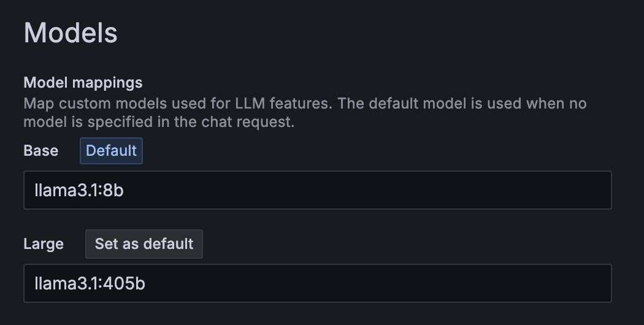The height and width of the screenshot is (325, 644).
Task: Click the Large model input field
Action: [x=317, y=283]
